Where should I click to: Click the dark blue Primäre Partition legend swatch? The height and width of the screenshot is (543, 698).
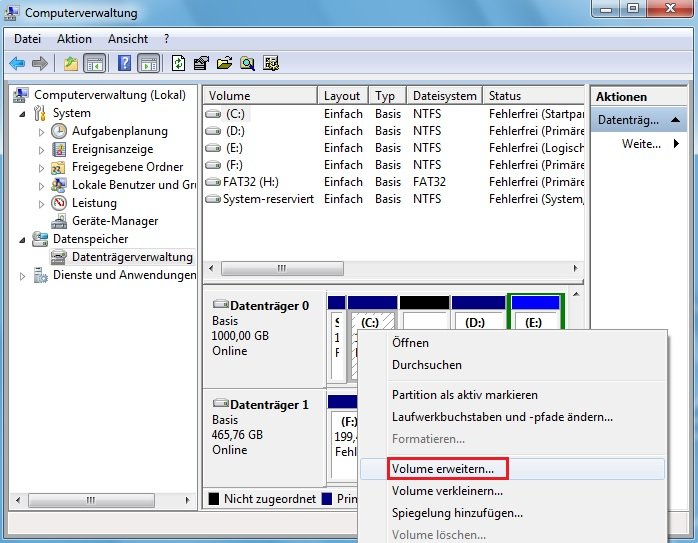327,499
